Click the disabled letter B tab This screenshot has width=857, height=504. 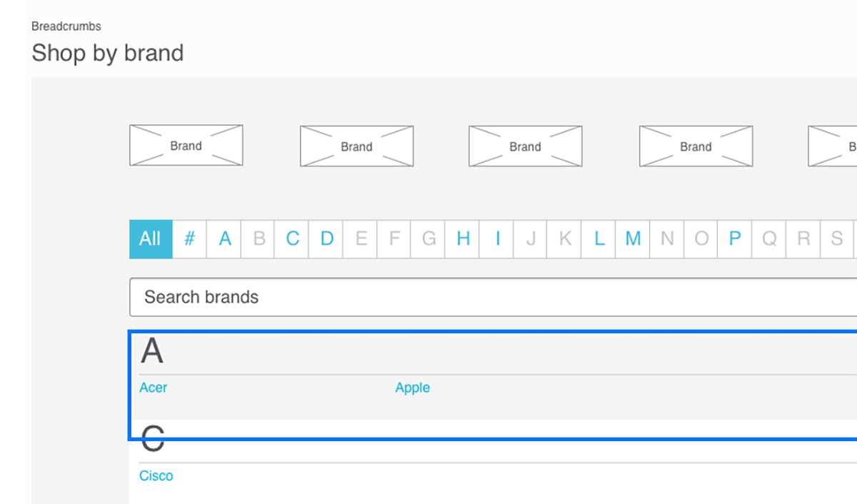(259, 238)
